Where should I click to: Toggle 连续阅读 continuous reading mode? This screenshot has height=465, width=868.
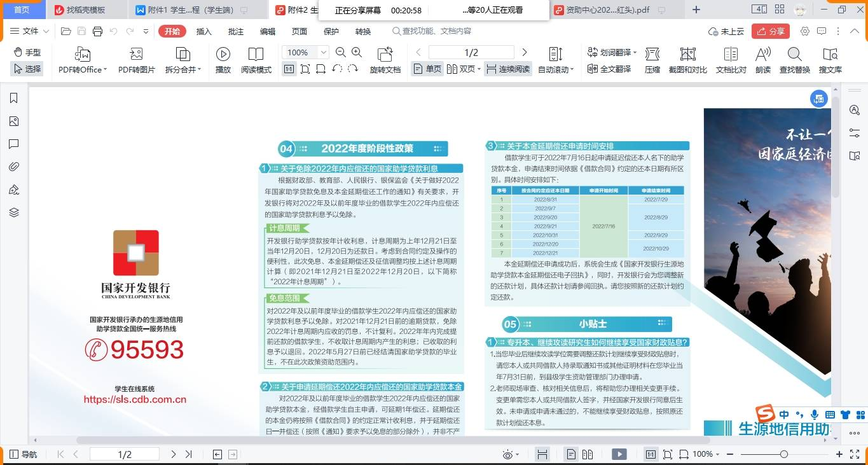tap(508, 69)
